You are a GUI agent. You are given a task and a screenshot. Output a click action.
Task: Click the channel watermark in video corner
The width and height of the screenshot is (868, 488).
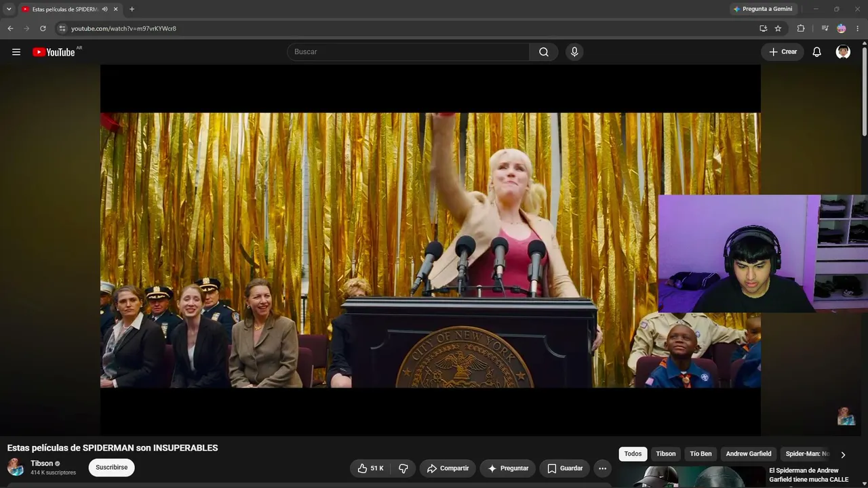point(846,416)
